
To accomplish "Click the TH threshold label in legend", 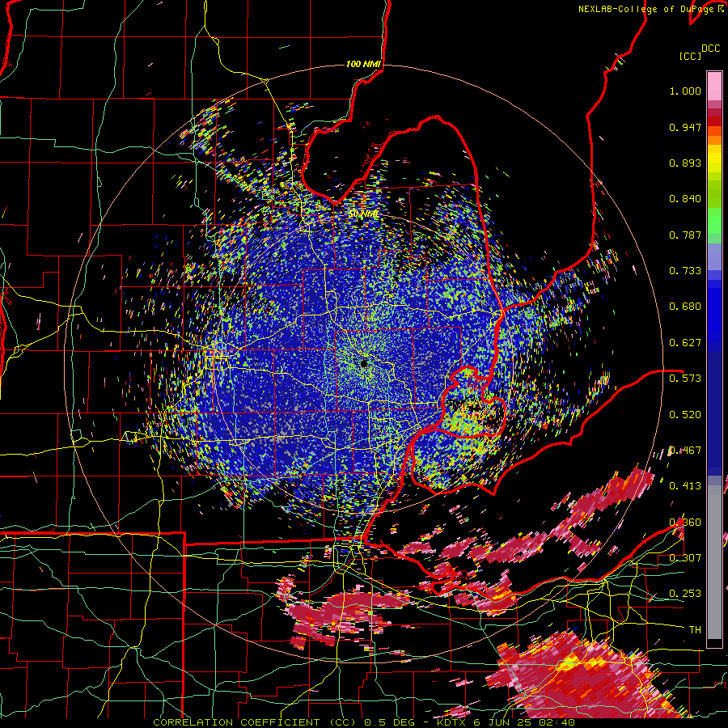I will coord(695,630).
